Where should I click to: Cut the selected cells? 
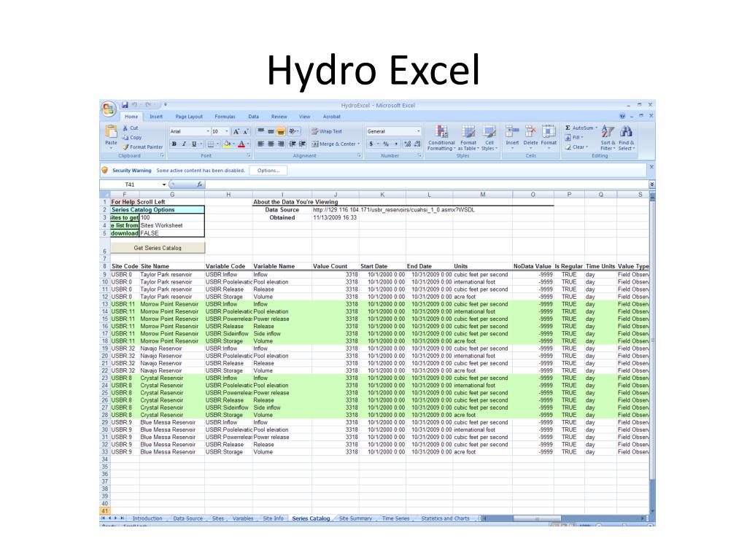pos(130,128)
